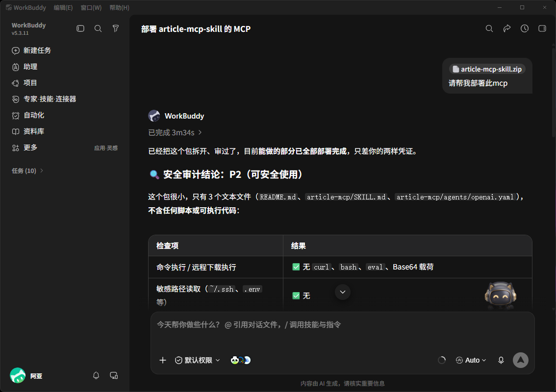Image resolution: width=556 pixels, height=392 pixels.
Task: Open history clock icon
Action: [525, 28]
